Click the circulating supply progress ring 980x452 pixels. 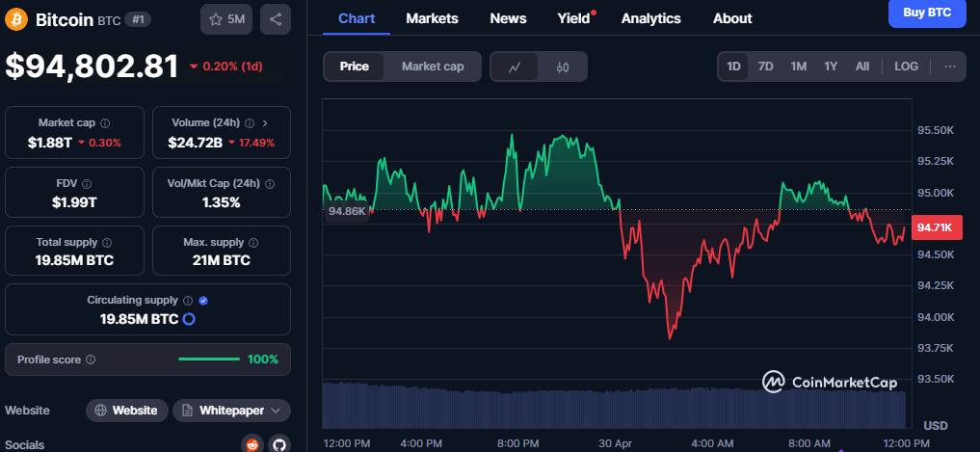pos(189,319)
